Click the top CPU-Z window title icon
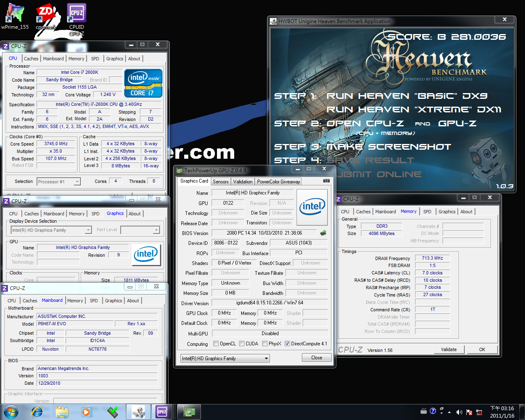This screenshot has height=420, width=525. tap(6, 46)
